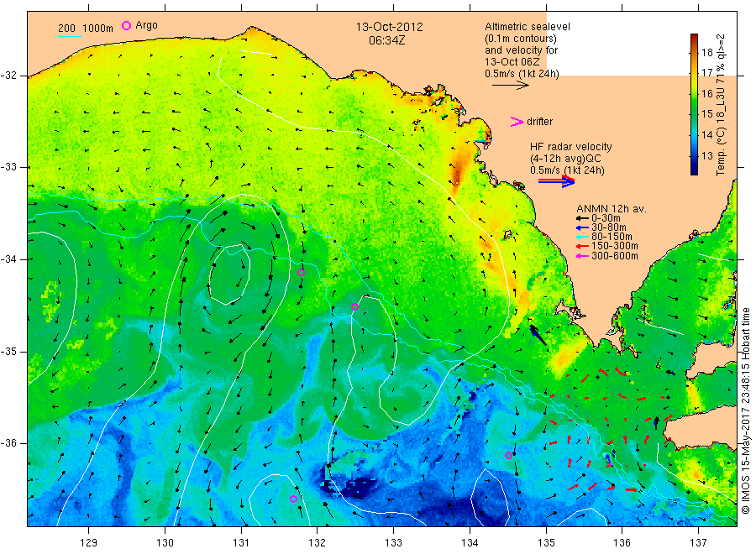Click the 'ANMN 12h av.' heading
Viewport: 756px width, 554px height.
612,209
